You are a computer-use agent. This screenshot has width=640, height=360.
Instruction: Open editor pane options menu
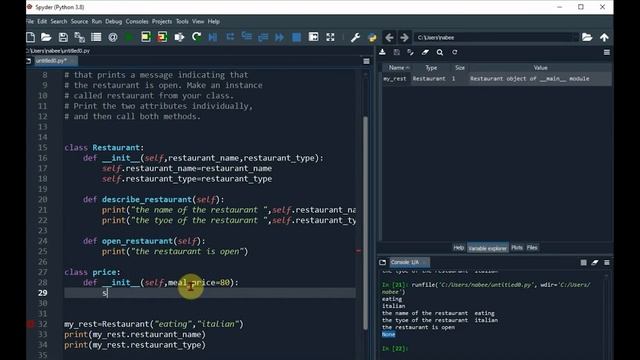(x=366, y=61)
